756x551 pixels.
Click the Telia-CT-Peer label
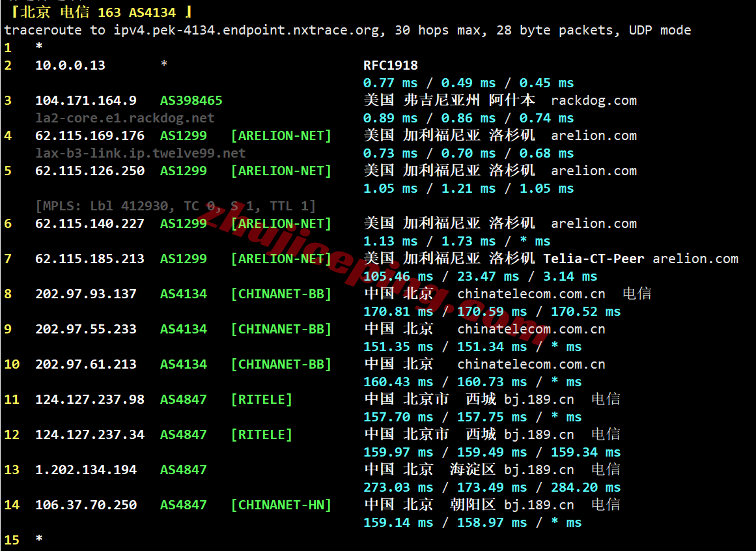[593, 259]
